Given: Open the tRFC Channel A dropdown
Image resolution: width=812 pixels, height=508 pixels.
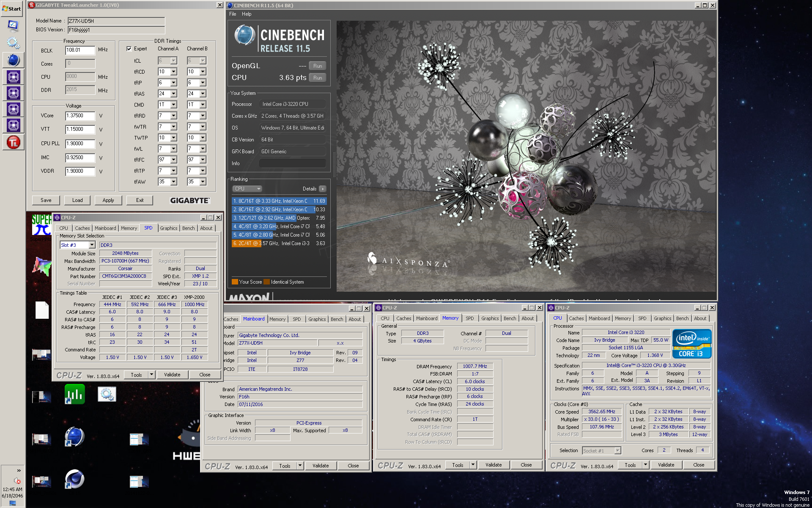Looking at the screenshot, I should (173, 160).
